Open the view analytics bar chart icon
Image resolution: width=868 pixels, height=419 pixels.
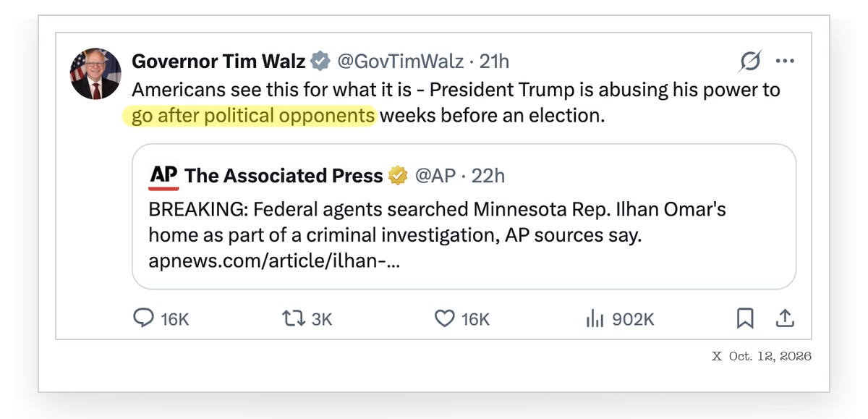coord(595,318)
